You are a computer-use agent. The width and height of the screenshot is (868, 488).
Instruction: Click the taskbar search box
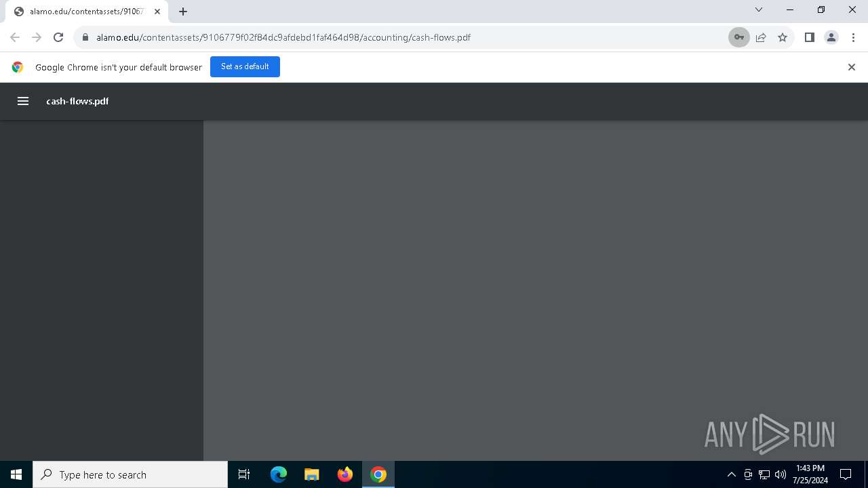(130, 474)
